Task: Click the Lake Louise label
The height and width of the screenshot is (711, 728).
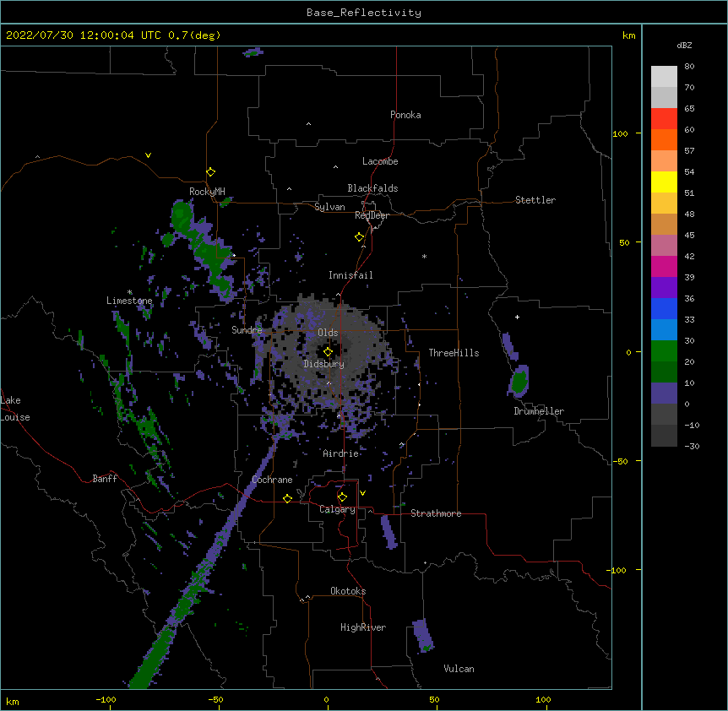Action: coord(15,409)
